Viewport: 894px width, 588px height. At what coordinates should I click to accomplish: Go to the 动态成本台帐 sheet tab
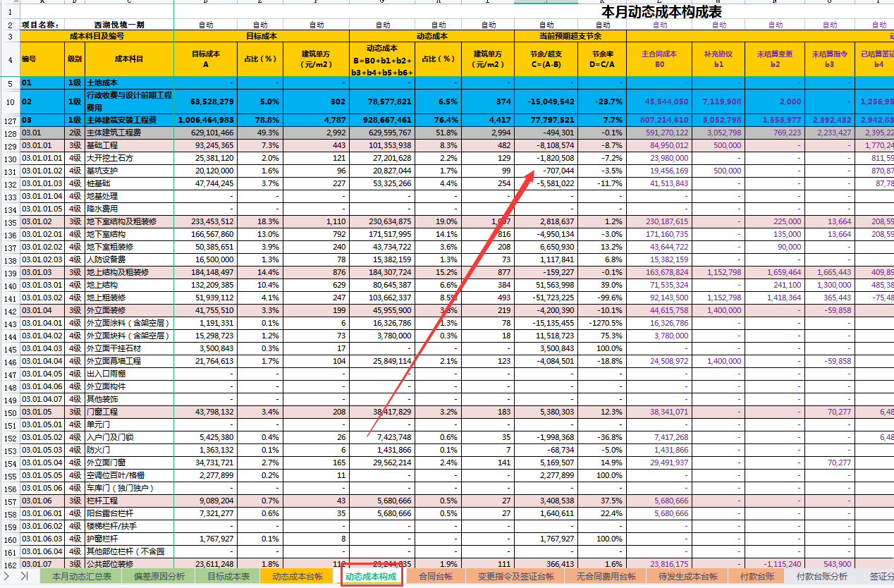click(x=298, y=576)
